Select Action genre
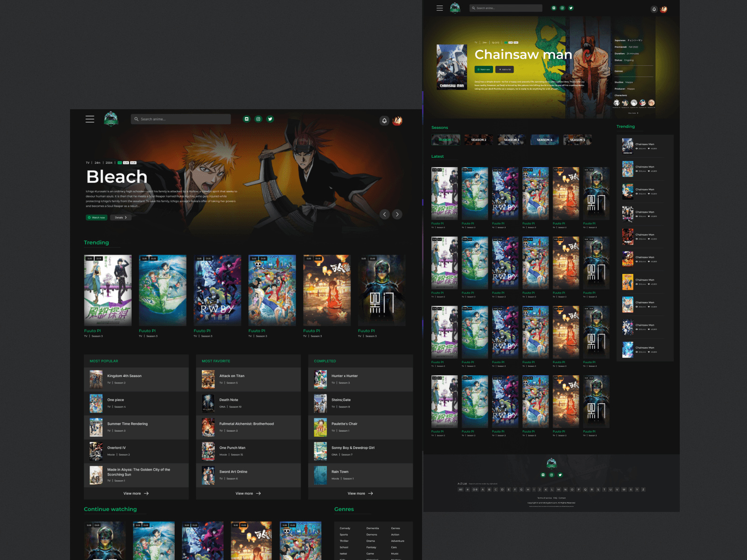Image resolution: width=747 pixels, height=560 pixels. (x=395, y=535)
